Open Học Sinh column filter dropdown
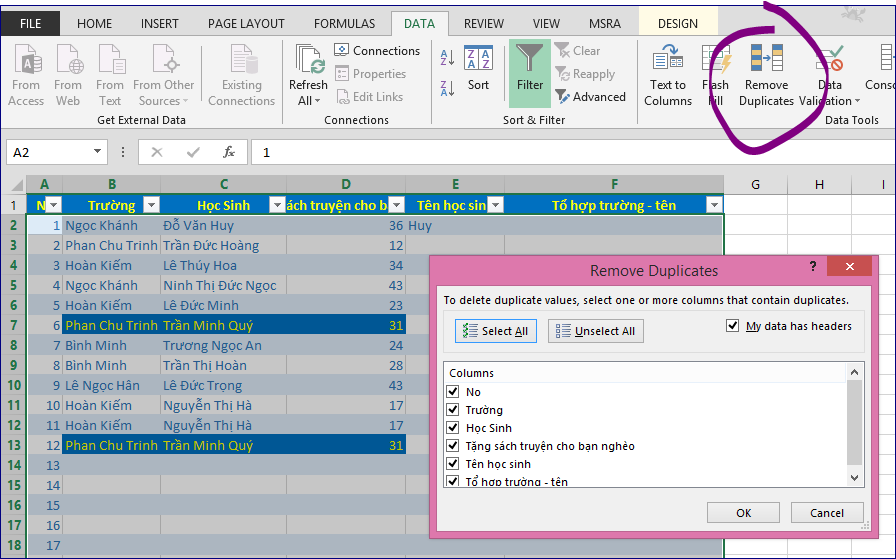This screenshot has height=559, width=896. coord(277,205)
